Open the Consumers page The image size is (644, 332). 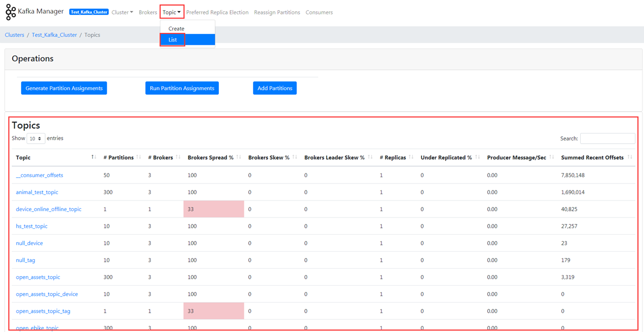pos(319,12)
